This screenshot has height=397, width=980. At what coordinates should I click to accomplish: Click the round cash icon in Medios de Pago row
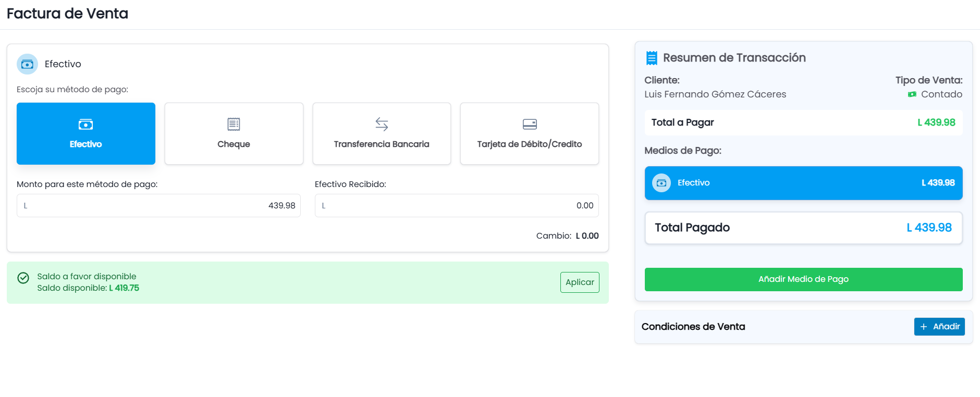(661, 183)
